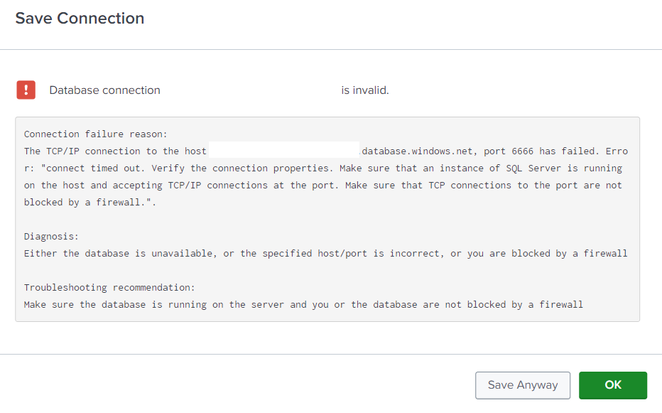Click the 'Connection failure reason:' heading
The height and width of the screenshot is (413, 662).
95,134
